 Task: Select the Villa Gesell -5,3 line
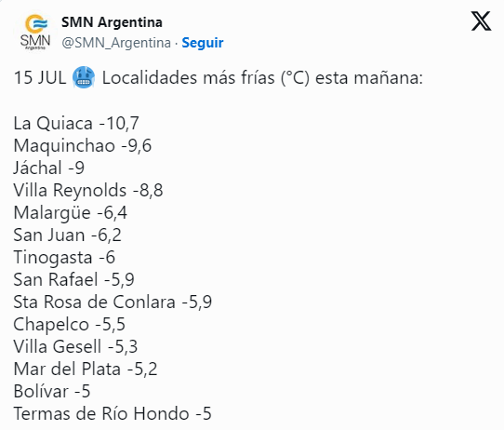(x=75, y=346)
